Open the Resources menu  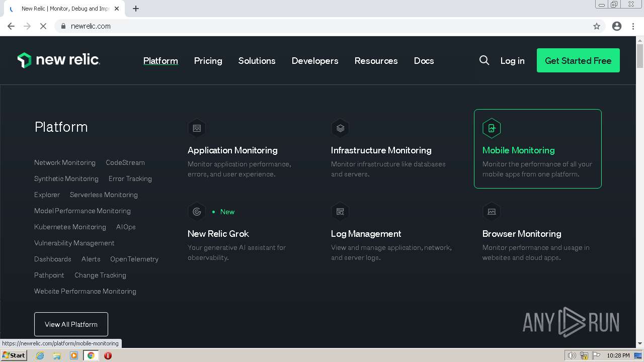tap(376, 60)
